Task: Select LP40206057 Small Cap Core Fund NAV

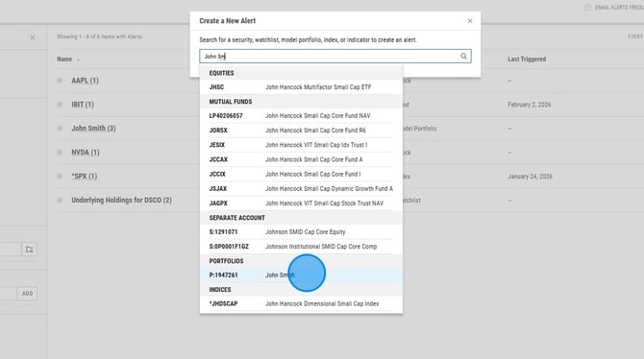Action: pyautogui.click(x=301, y=116)
